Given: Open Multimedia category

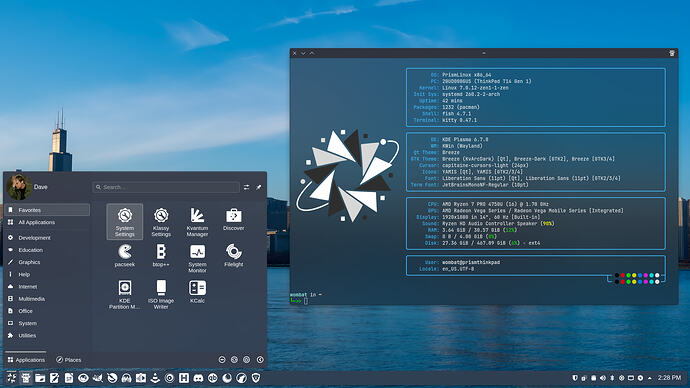Looking at the screenshot, I should coord(48,299).
